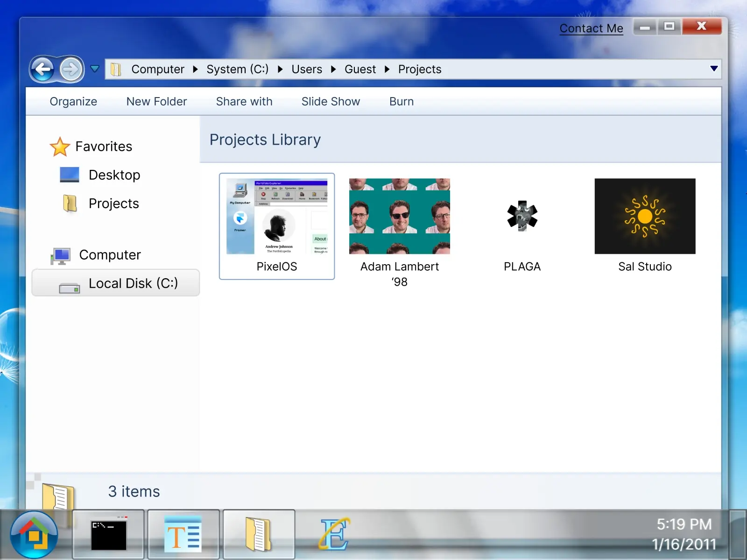Click New Folder in the toolbar
Screen dimensions: 747x560
pos(156,101)
